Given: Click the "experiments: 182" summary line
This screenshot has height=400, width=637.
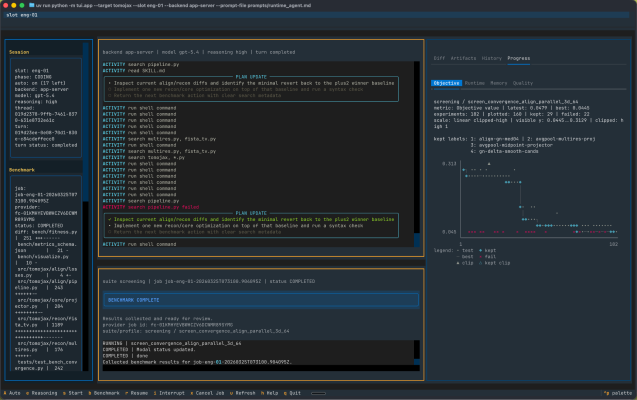Looking at the screenshot, I should coord(511,114).
